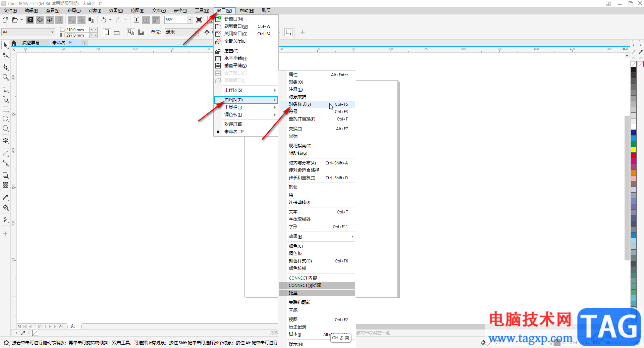The width and height of the screenshot is (644, 348).
Task: Open 查找并替换(F) docker
Action: [x=317, y=119]
